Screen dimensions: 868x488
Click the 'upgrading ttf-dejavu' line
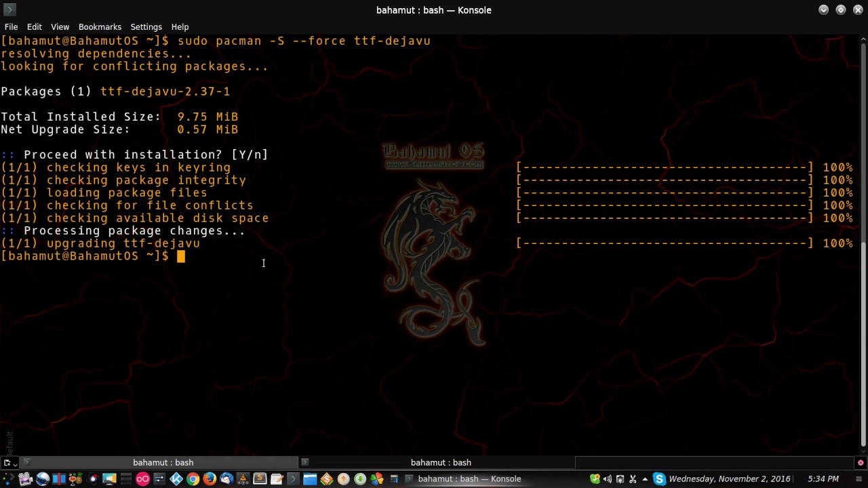[x=100, y=243]
